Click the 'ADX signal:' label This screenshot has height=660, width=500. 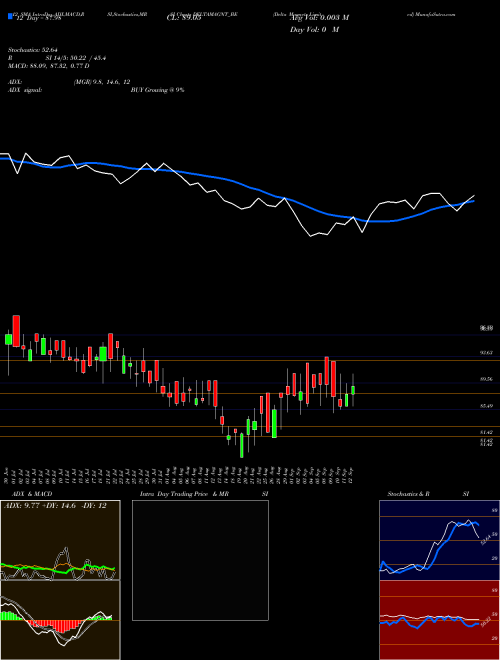click(25, 90)
